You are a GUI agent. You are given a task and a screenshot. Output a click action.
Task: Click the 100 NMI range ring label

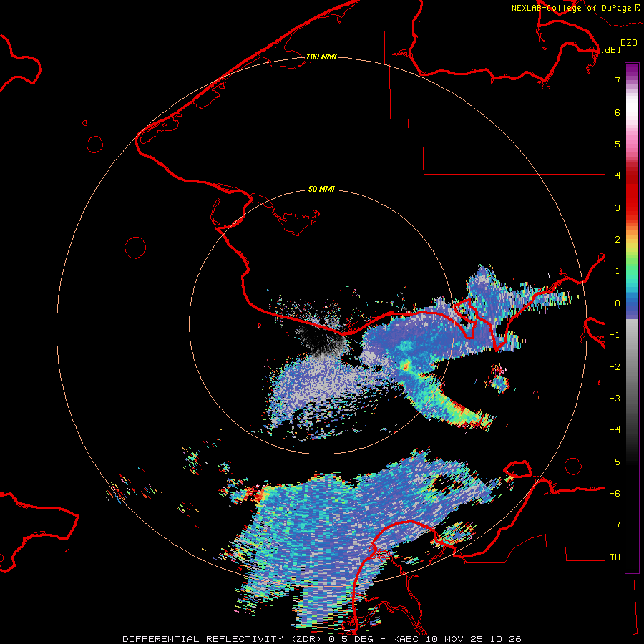[x=321, y=57]
